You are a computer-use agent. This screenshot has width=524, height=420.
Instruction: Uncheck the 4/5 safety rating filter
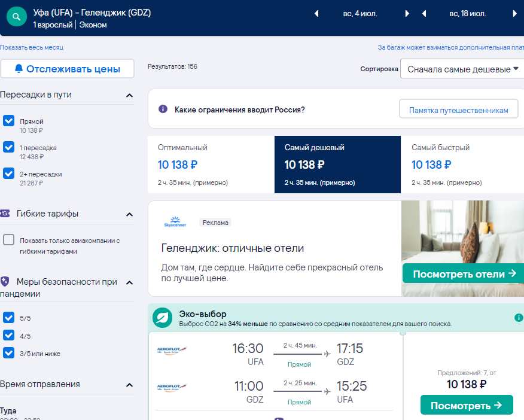9,335
